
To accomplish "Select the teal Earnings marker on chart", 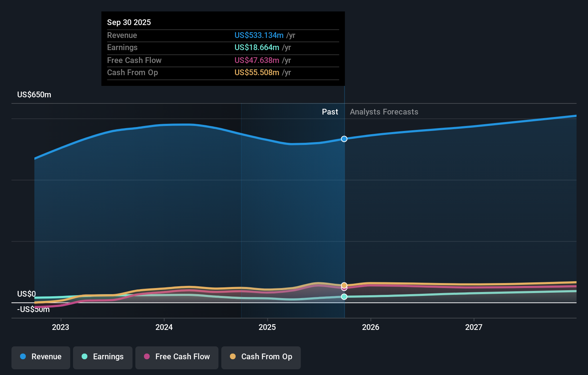I will coord(344,296).
